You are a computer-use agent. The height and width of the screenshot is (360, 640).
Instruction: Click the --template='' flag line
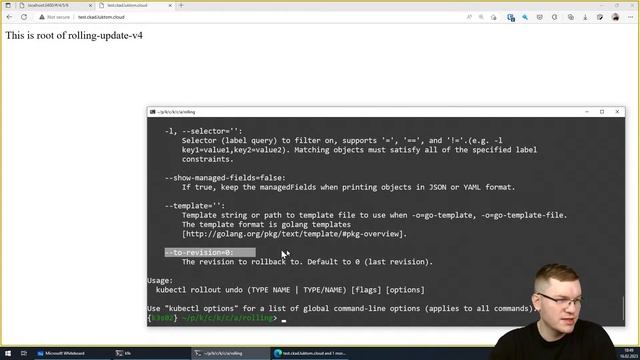point(195,206)
